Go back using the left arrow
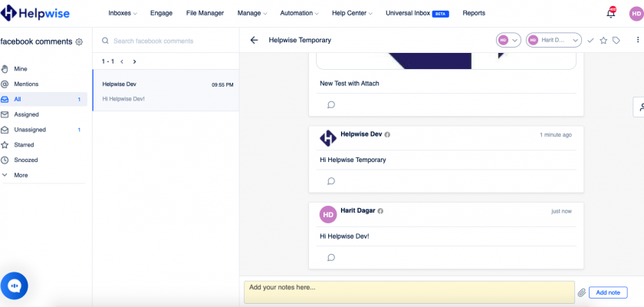 [x=255, y=40]
